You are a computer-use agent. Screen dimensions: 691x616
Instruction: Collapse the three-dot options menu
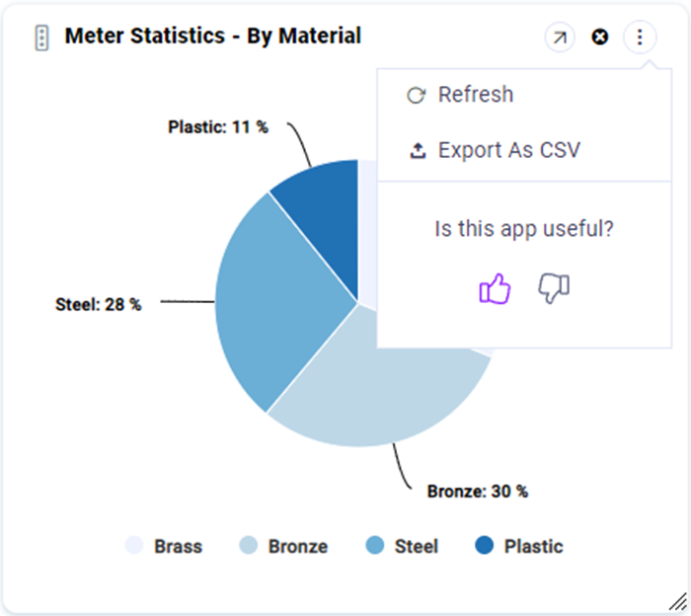coord(640,38)
